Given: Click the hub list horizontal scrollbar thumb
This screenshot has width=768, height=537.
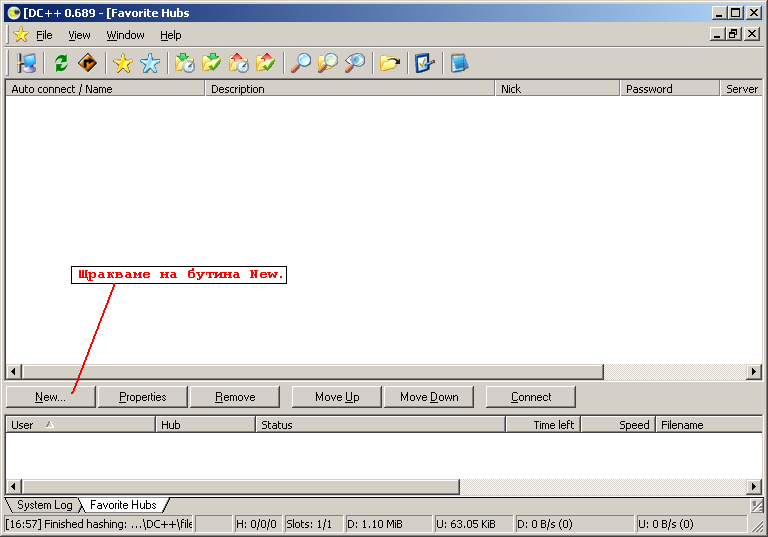Looking at the screenshot, I should tap(312, 372).
